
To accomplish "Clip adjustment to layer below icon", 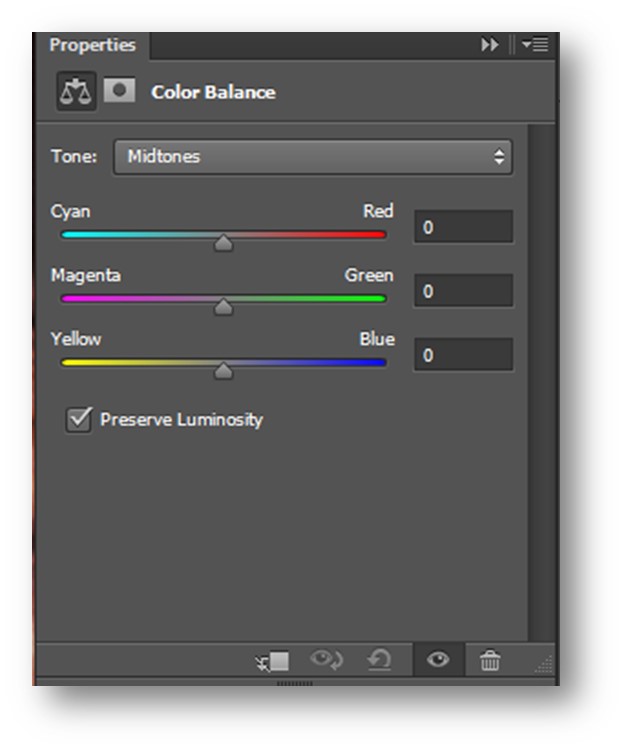I will pos(272,661).
